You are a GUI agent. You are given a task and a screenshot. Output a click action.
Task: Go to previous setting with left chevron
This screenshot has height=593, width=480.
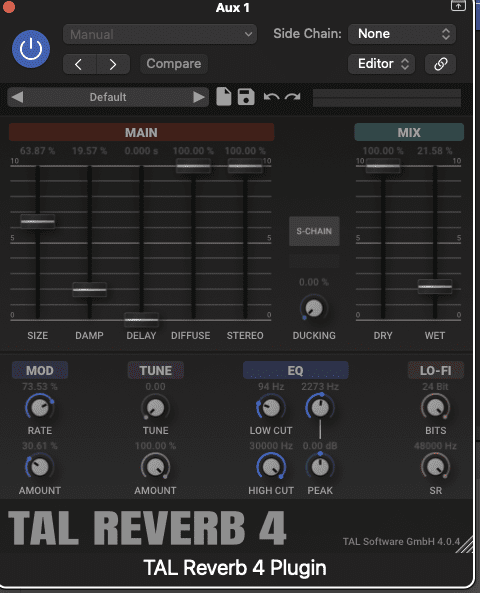[x=79, y=64]
